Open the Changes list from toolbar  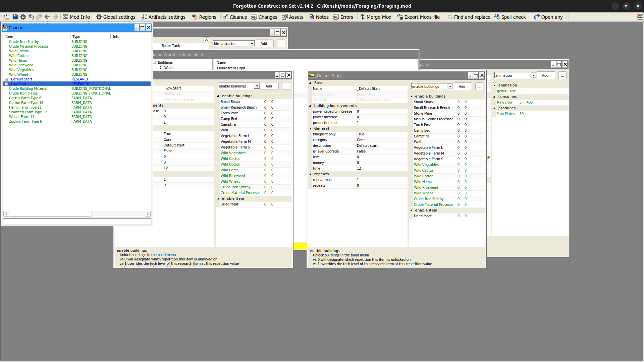click(264, 17)
